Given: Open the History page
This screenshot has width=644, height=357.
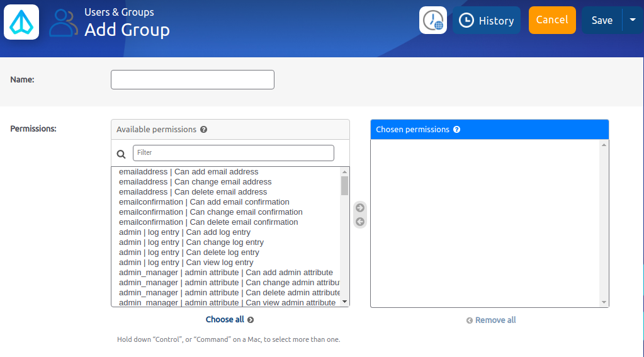Looking at the screenshot, I should click(x=486, y=20).
